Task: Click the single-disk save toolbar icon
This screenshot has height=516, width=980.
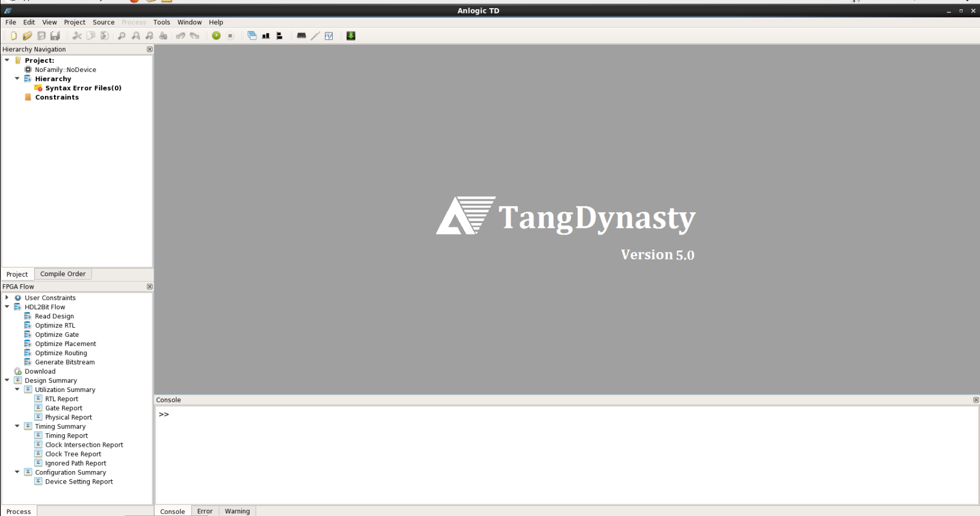Action: (41, 36)
